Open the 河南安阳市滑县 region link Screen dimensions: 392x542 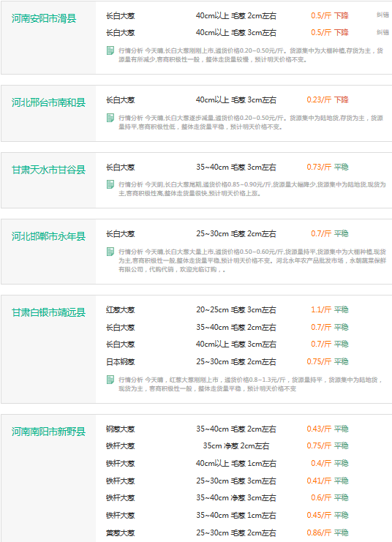[x=44, y=18]
